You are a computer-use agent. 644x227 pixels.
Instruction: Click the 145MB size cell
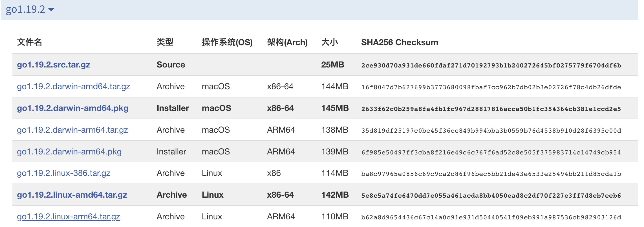[335, 108]
